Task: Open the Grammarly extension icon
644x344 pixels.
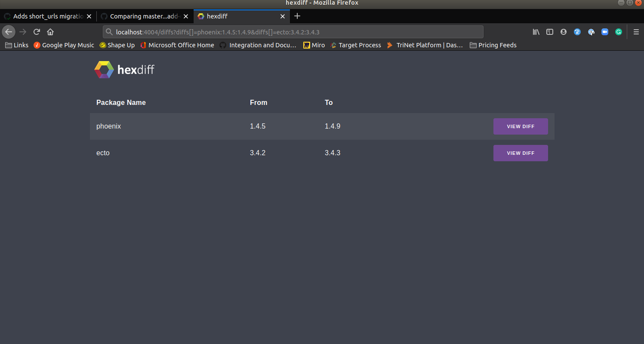Action: [619, 32]
